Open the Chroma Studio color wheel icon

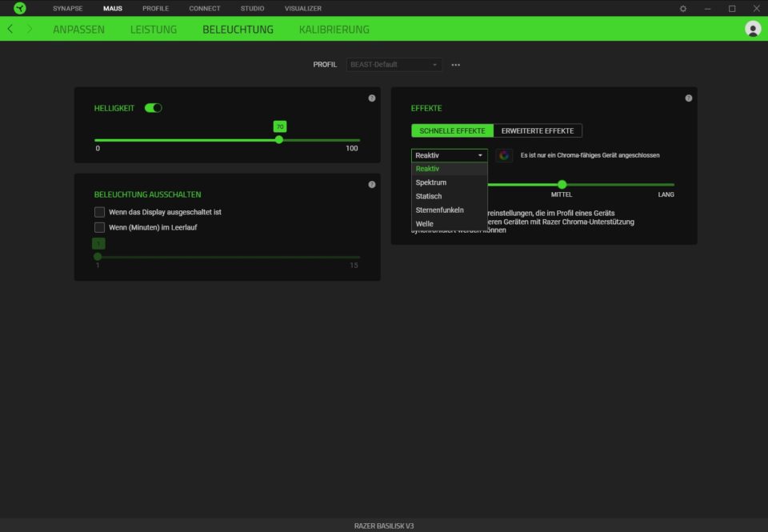click(x=503, y=155)
